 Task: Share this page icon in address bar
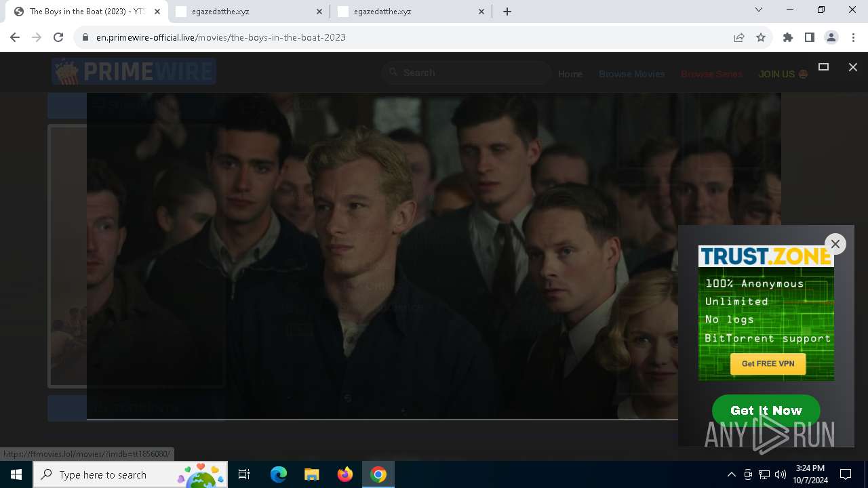click(739, 37)
